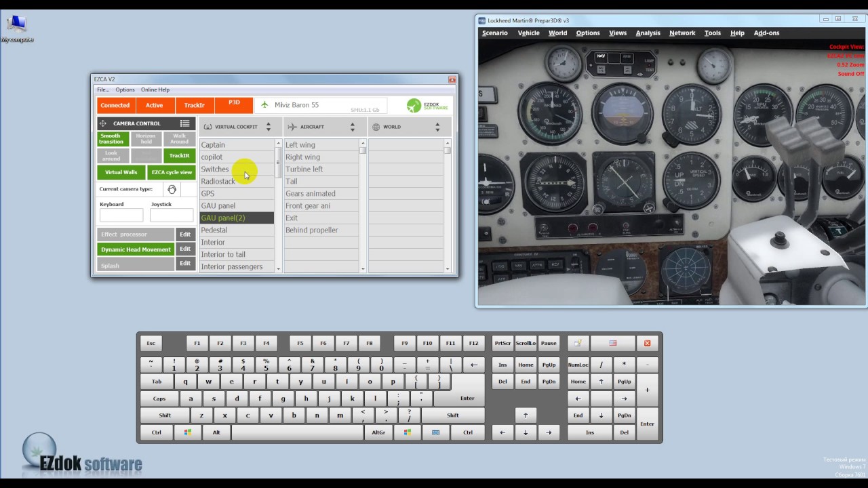Click the orange Active status button
Image resolution: width=868 pixels, height=488 pixels.
tap(155, 105)
